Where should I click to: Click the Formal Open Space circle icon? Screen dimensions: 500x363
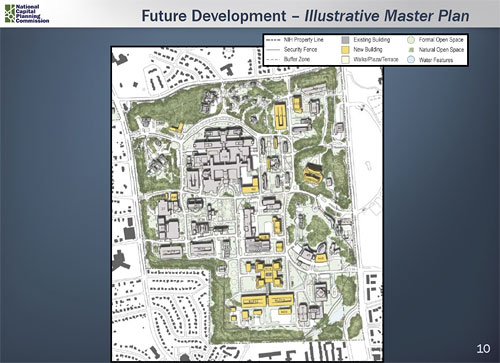[411, 40]
